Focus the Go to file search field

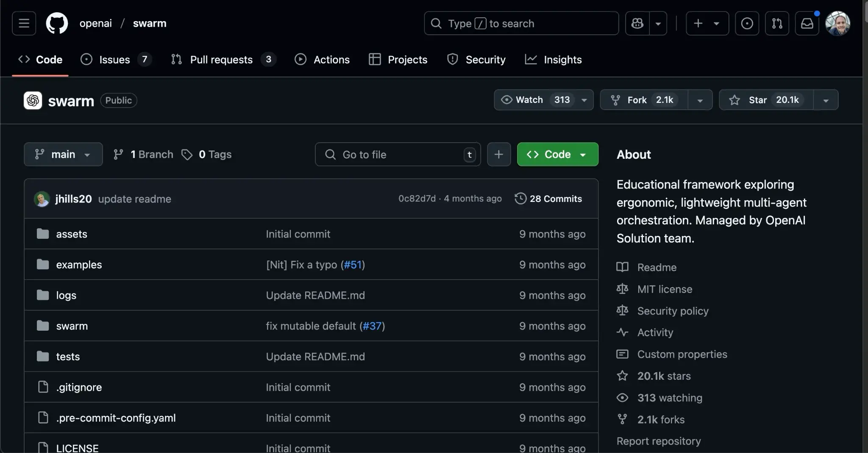[x=398, y=154]
